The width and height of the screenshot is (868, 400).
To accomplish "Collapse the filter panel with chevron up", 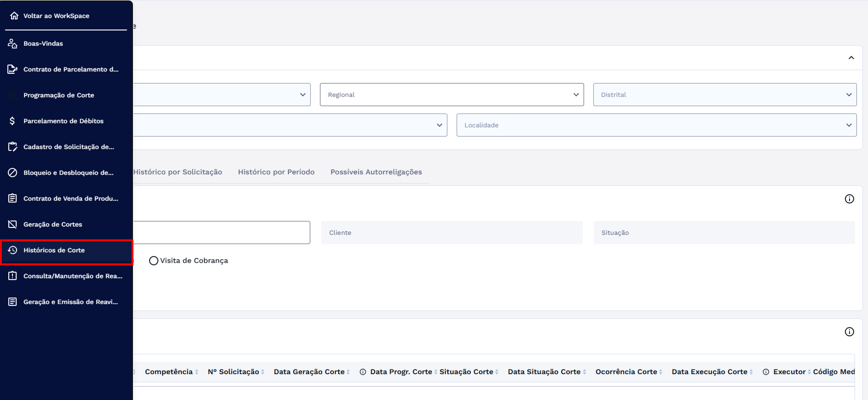I will (x=851, y=58).
